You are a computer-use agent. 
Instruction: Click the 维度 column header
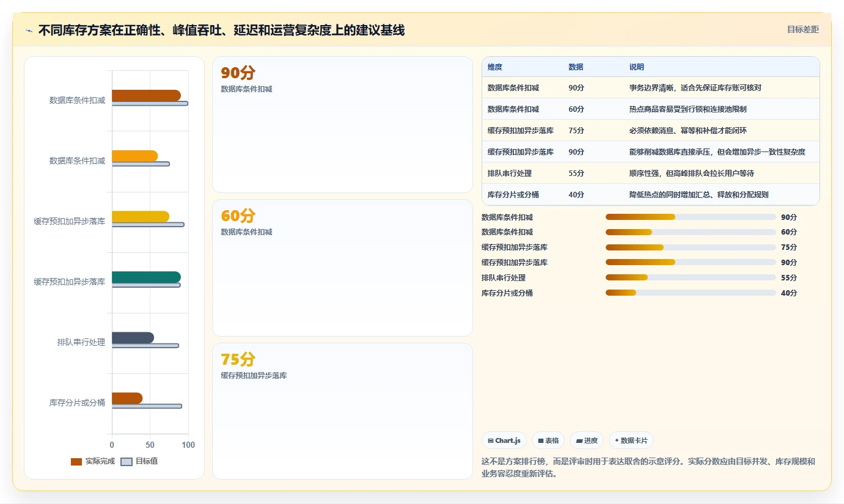click(495, 67)
